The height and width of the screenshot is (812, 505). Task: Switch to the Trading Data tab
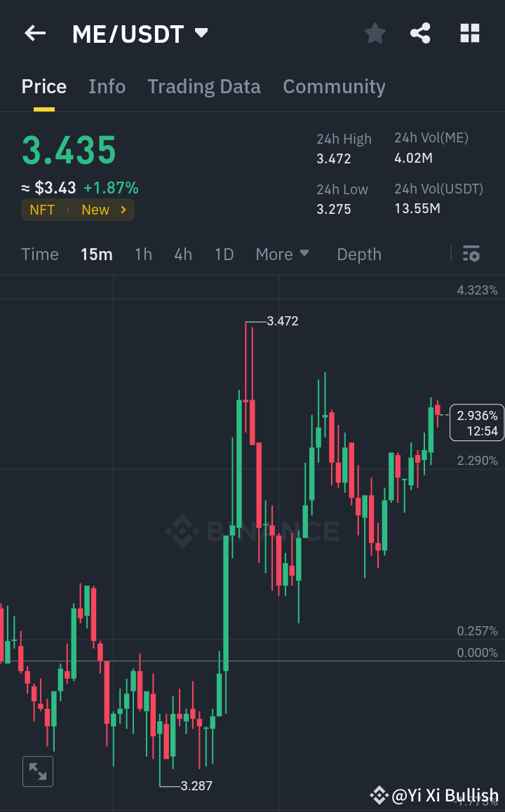click(204, 86)
